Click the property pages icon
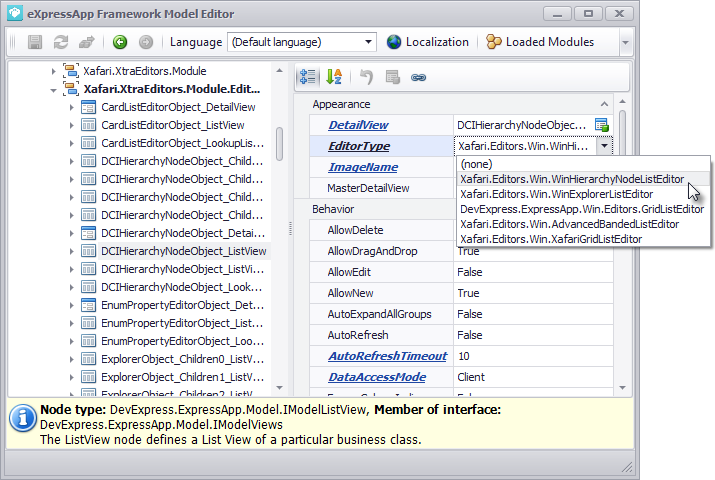The image size is (715, 480). pyautogui.click(x=392, y=77)
